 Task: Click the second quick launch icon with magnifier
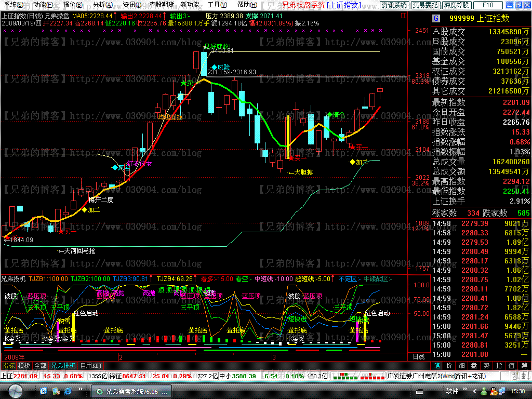pyautogui.click(x=56, y=391)
